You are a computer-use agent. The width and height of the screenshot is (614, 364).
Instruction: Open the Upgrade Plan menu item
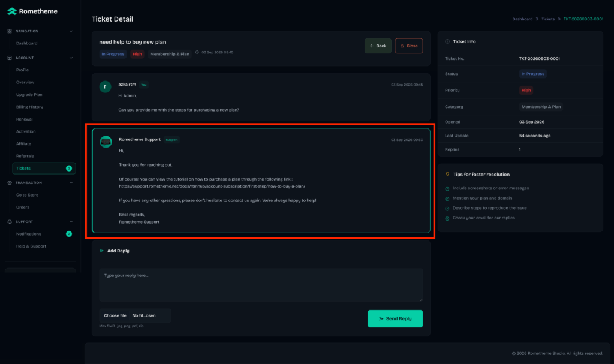[29, 94]
